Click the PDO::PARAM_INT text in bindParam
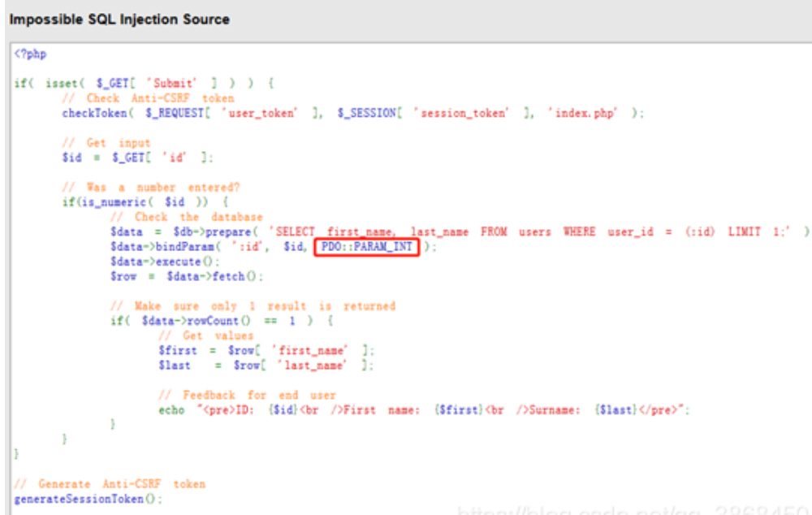The height and width of the screenshot is (515, 812). (367, 247)
